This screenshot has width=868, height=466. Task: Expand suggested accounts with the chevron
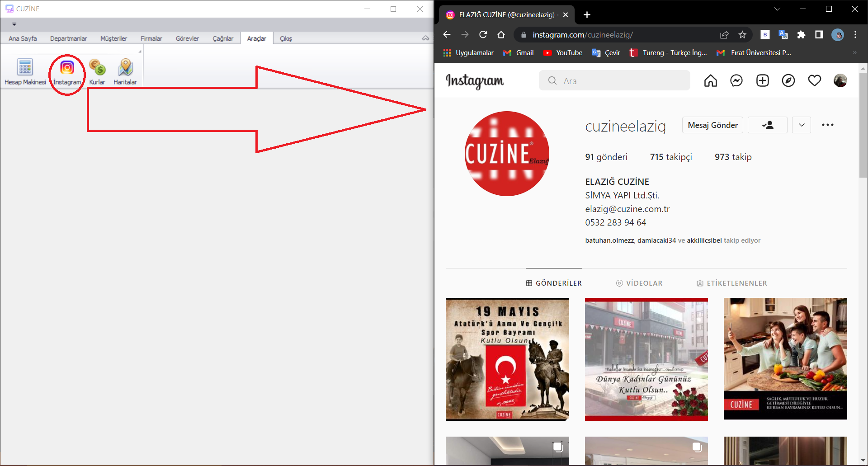801,125
